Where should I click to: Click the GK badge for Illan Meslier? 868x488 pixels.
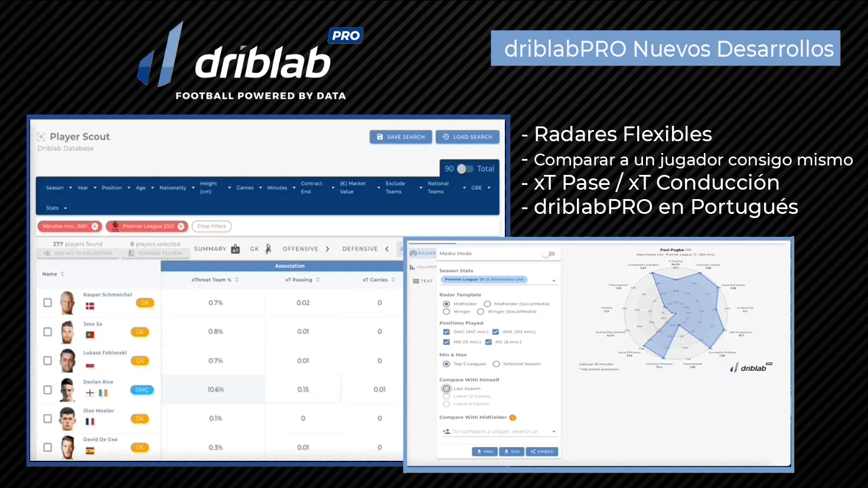140,419
